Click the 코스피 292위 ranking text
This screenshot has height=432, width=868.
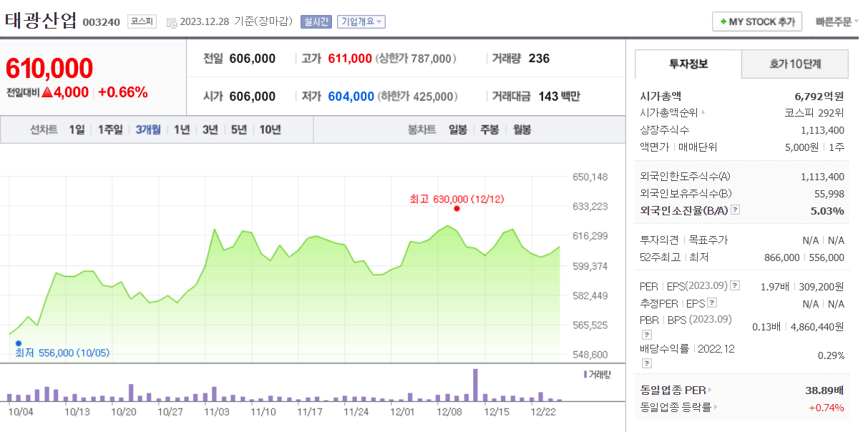click(814, 112)
